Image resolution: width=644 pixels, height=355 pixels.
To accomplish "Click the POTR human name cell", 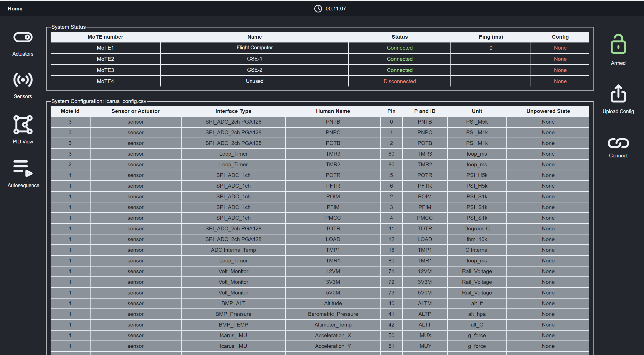I will (333, 175).
